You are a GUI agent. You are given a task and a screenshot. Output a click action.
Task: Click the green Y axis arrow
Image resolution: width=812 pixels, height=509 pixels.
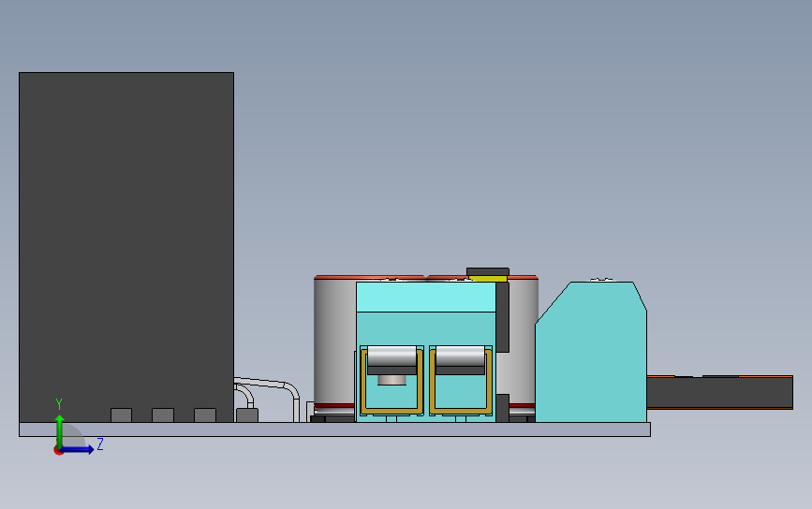59,430
